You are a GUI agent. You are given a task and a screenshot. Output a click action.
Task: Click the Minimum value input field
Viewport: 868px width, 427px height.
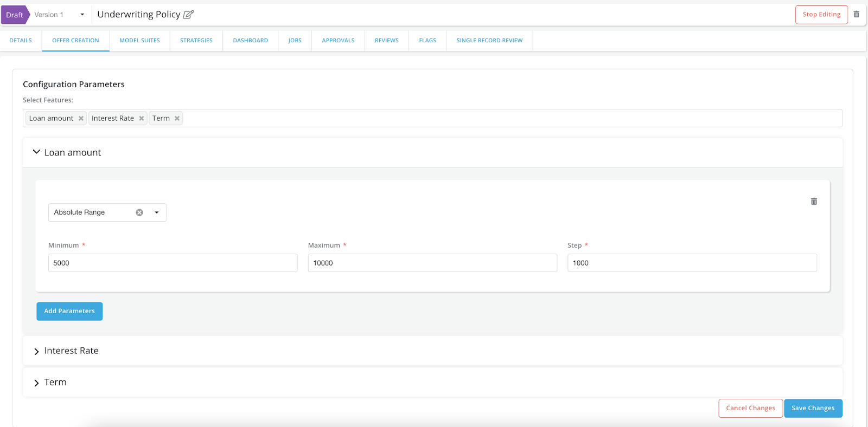coord(173,263)
